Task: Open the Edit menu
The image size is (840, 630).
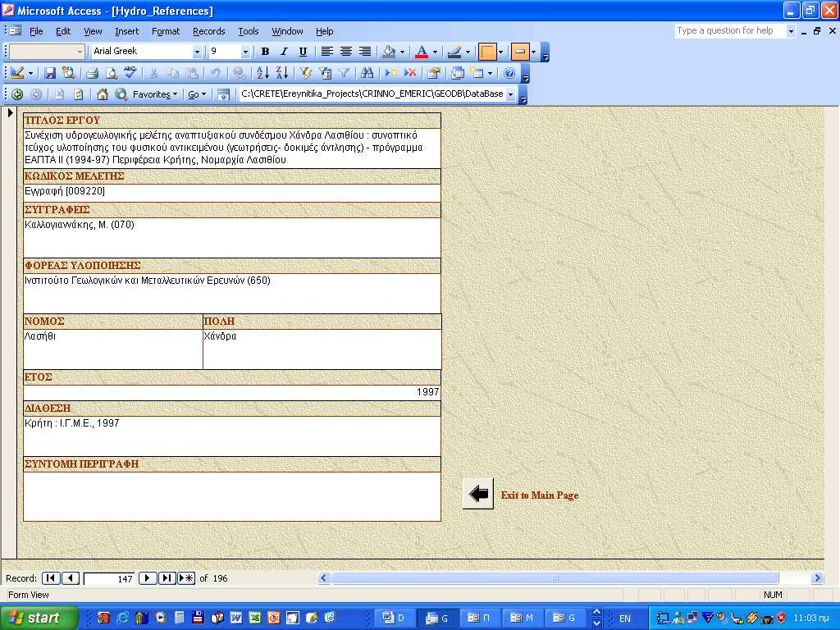Action: (x=63, y=32)
